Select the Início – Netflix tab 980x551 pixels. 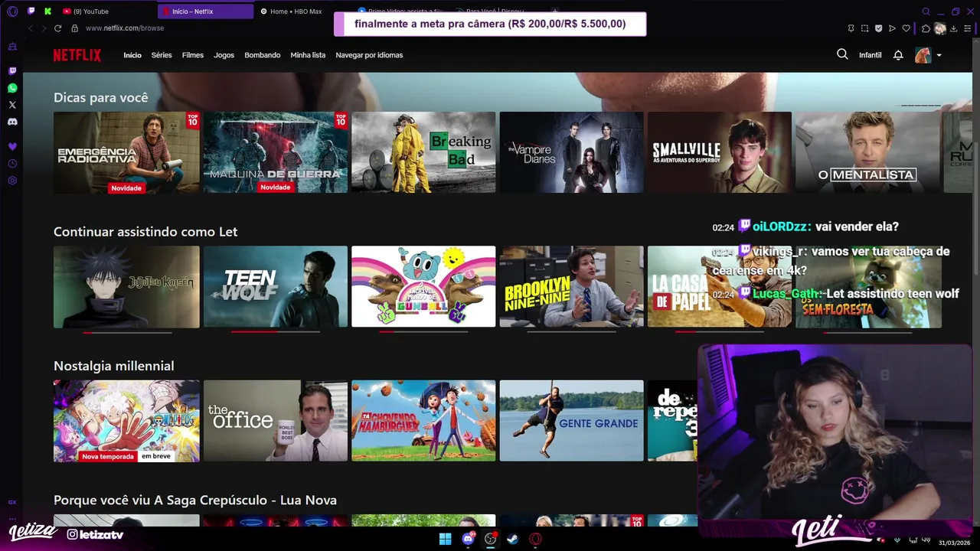[205, 11]
